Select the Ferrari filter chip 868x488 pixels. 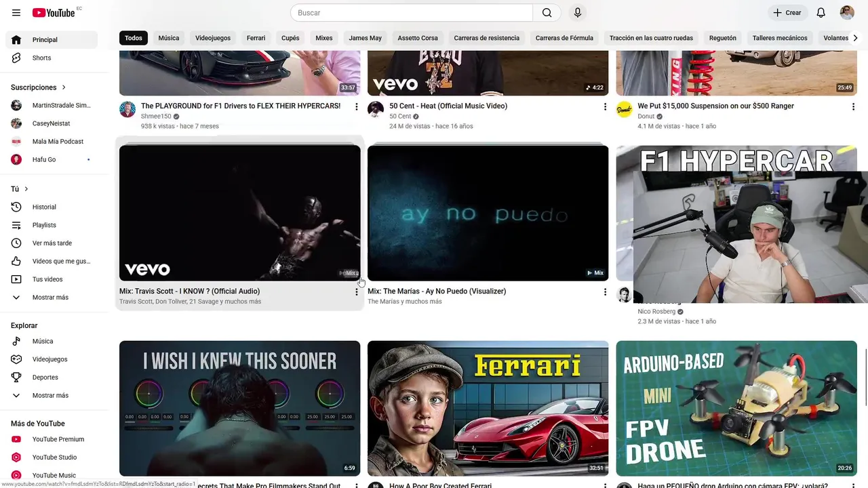(256, 38)
